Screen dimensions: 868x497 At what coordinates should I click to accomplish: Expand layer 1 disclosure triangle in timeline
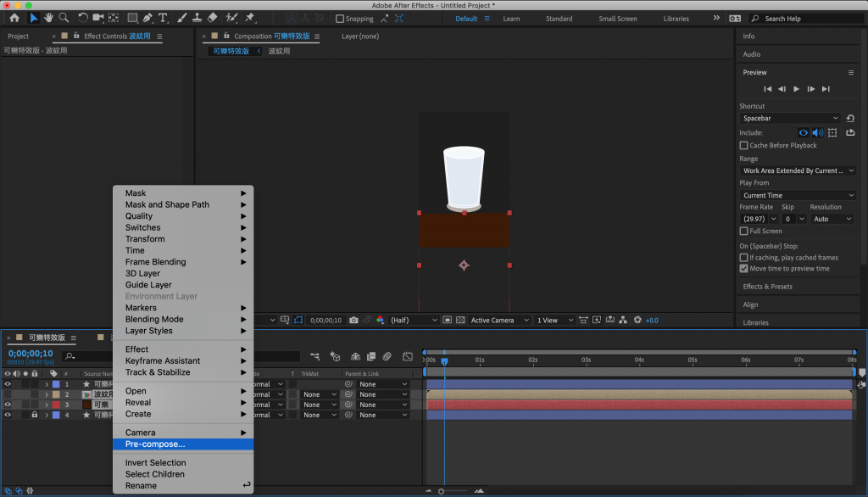coord(47,384)
